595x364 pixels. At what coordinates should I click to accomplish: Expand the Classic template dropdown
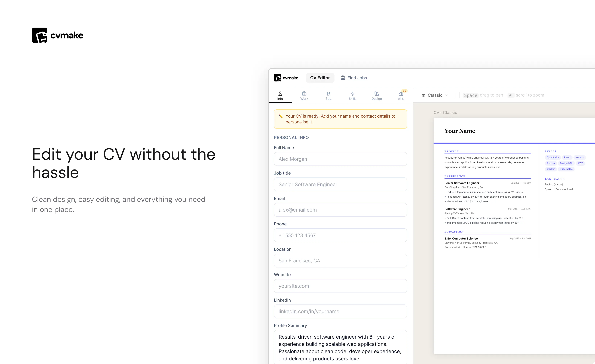[435, 95]
